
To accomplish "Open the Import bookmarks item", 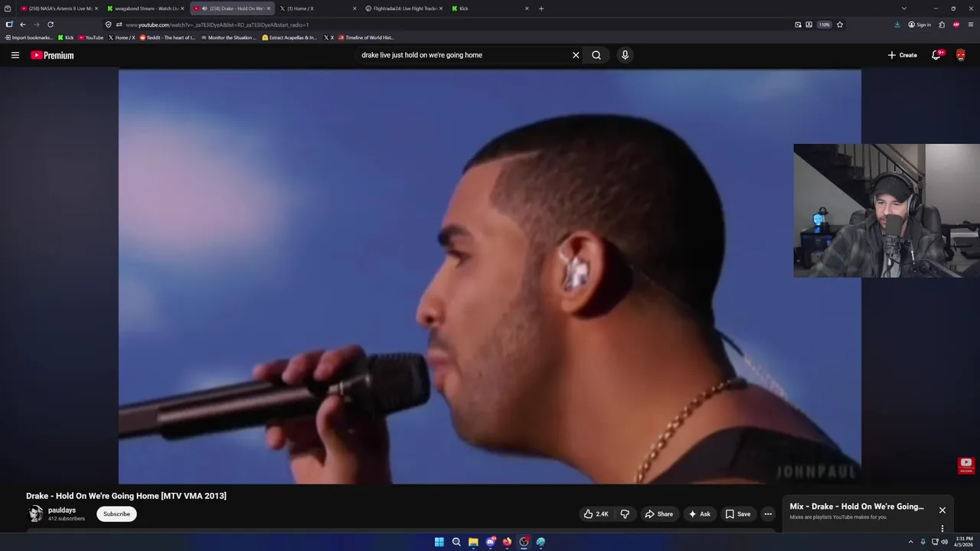I will click(29, 37).
